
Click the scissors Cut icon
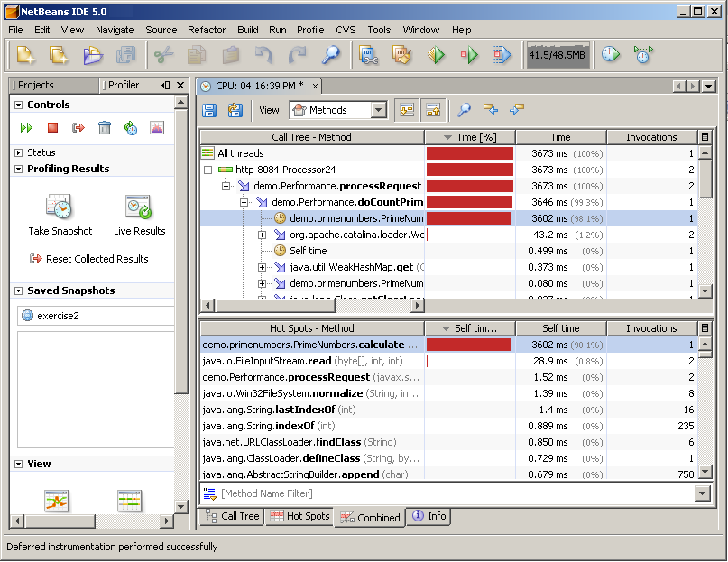pos(163,55)
